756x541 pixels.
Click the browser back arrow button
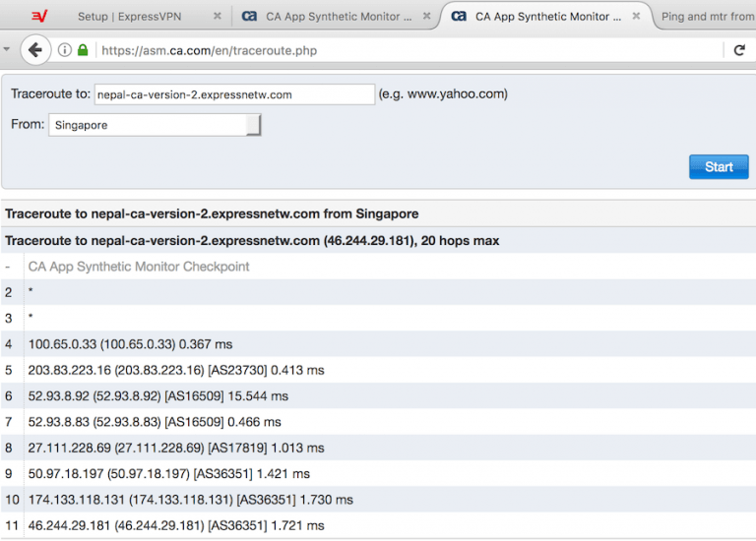[35, 50]
